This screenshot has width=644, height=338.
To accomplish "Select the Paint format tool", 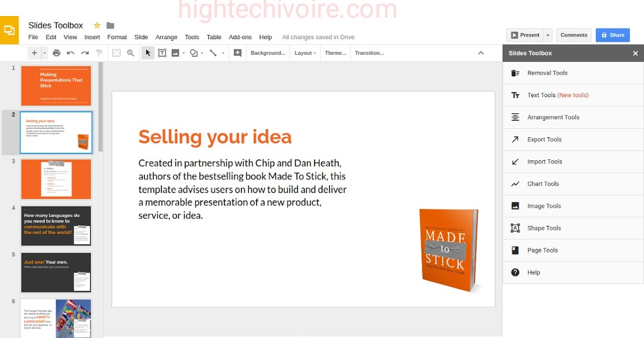I will tap(99, 53).
